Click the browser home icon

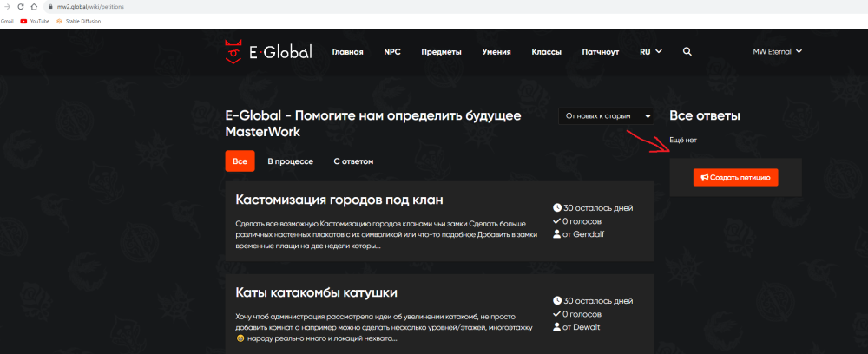click(33, 6)
